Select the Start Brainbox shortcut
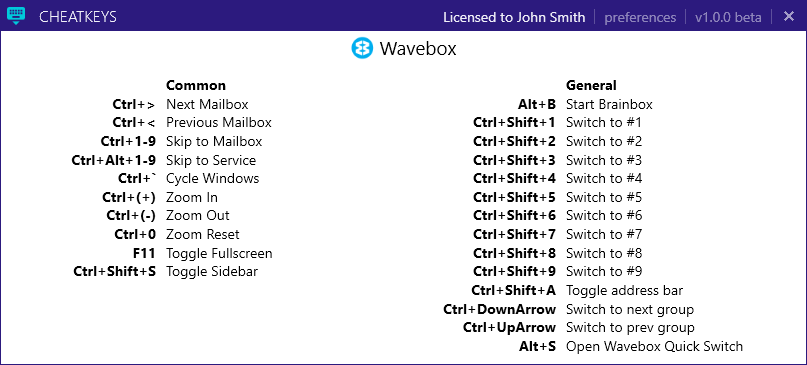The height and width of the screenshot is (365, 807). click(x=585, y=105)
